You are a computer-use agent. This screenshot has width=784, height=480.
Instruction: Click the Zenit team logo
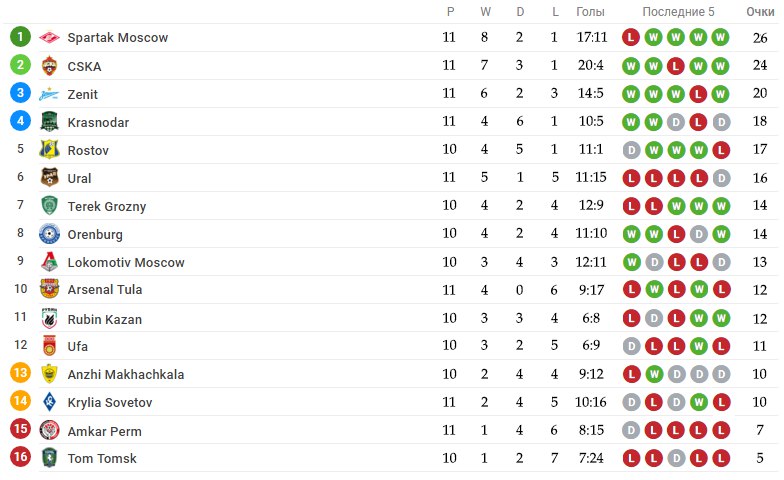coord(50,94)
